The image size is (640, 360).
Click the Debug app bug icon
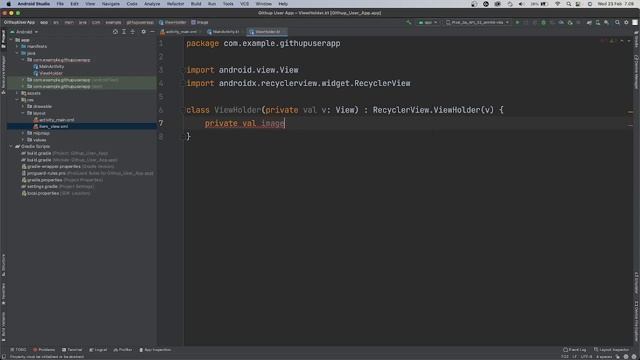point(543,22)
